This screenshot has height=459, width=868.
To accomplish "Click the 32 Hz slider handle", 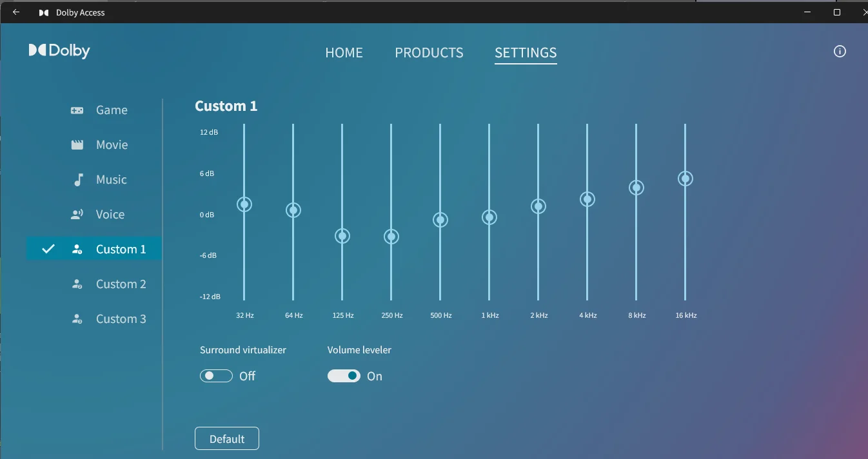I will pos(244,204).
